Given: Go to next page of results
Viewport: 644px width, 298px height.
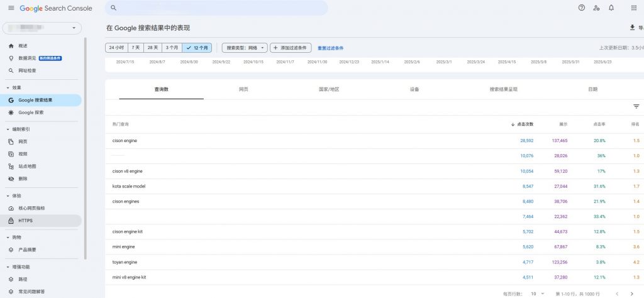Looking at the screenshot, I should [631, 294].
